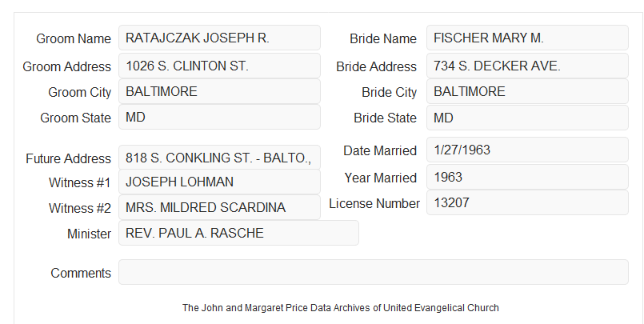Click the Groom State field
Viewport: 644px width, 324px height.
point(219,117)
